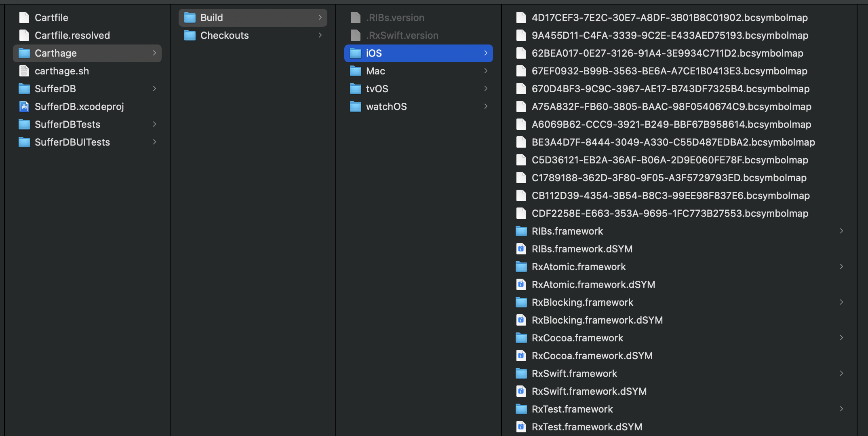Select the RxSwift.framework folder name
Viewport: 868px width, 436px height.
pyautogui.click(x=574, y=374)
